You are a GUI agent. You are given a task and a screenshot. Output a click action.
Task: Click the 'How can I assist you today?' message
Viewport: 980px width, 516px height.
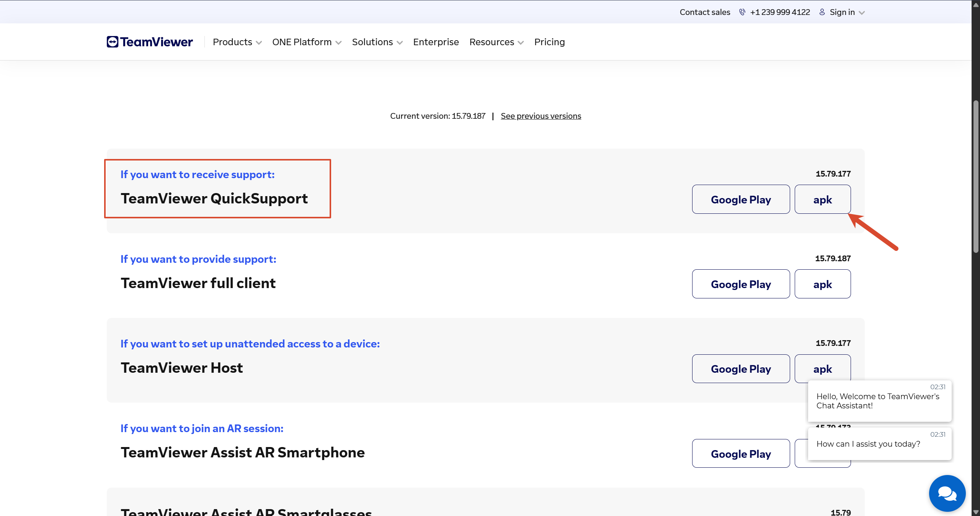879,444
